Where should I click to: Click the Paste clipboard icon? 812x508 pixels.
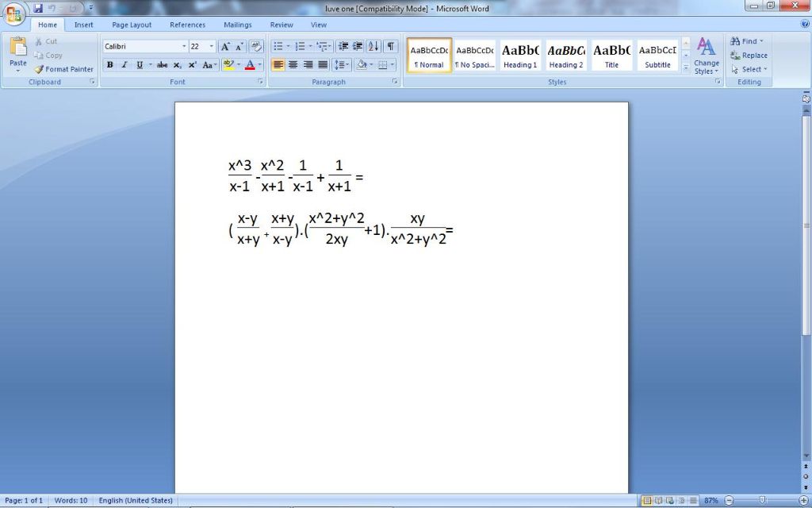click(18, 47)
